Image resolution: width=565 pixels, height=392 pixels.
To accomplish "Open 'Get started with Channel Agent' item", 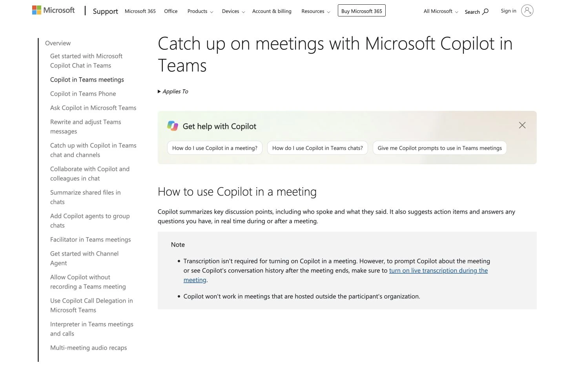I will 84,258.
